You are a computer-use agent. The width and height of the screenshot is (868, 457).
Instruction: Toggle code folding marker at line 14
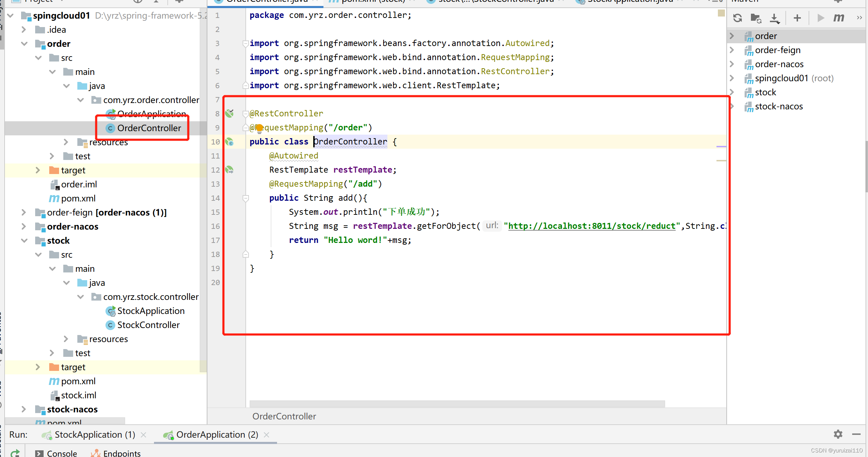coord(246,198)
